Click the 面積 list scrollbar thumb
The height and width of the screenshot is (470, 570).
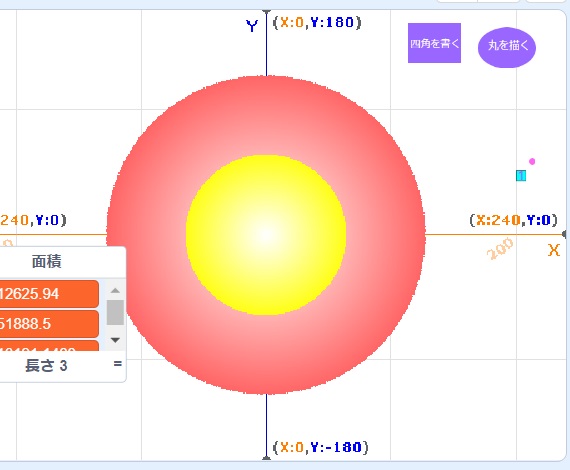coord(115,313)
